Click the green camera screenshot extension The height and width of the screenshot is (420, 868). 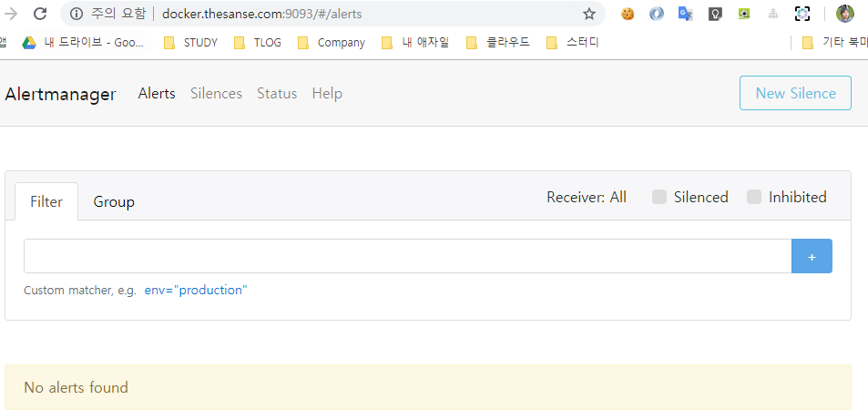click(x=744, y=14)
